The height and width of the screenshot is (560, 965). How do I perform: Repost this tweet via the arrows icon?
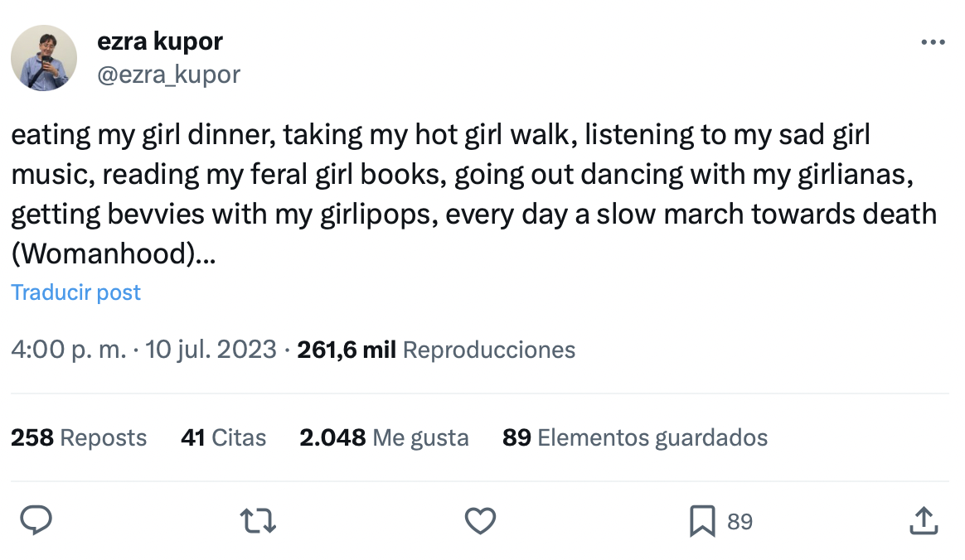(258, 521)
